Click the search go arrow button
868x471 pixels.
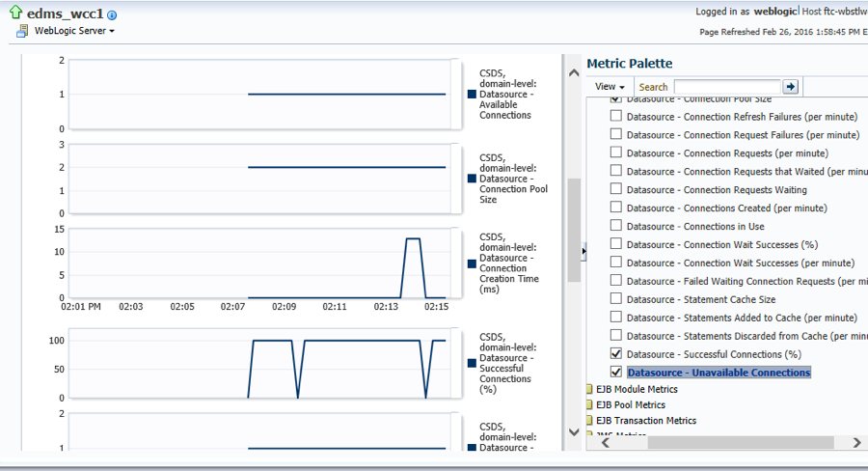tap(791, 87)
